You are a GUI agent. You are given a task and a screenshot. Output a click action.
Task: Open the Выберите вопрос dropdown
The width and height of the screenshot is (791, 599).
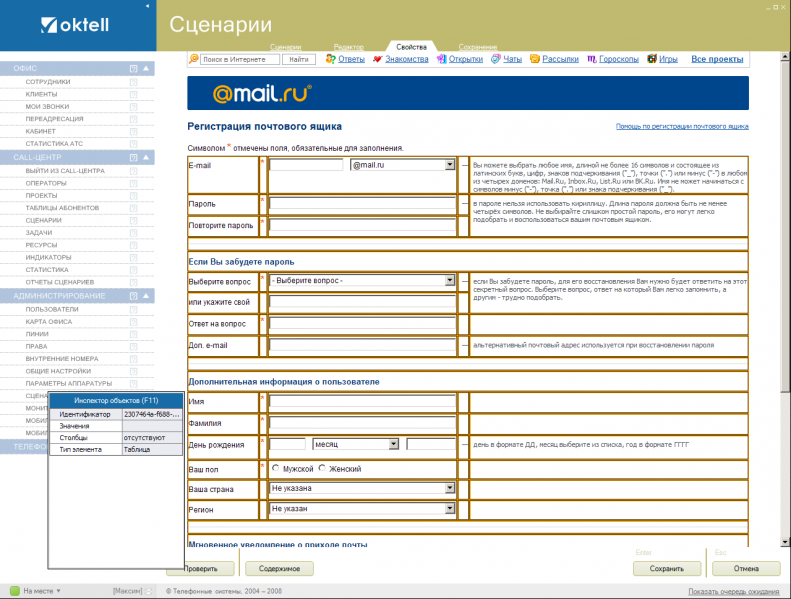click(x=449, y=281)
